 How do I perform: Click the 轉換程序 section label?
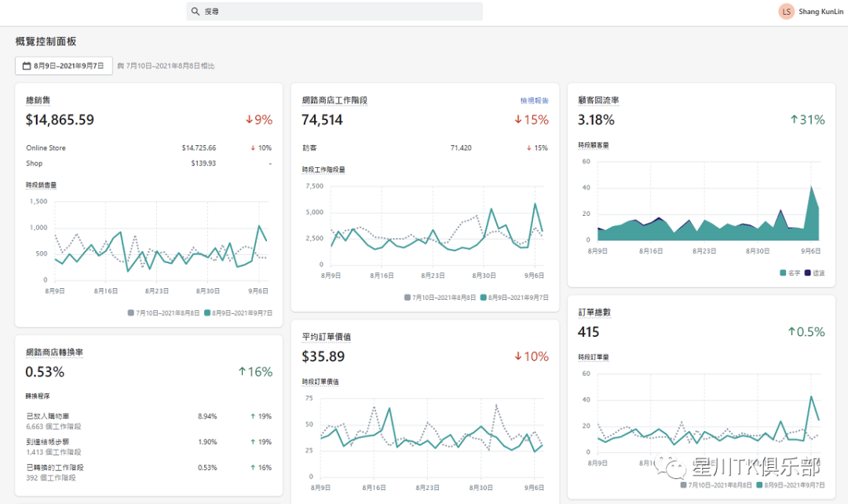(38, 396)
